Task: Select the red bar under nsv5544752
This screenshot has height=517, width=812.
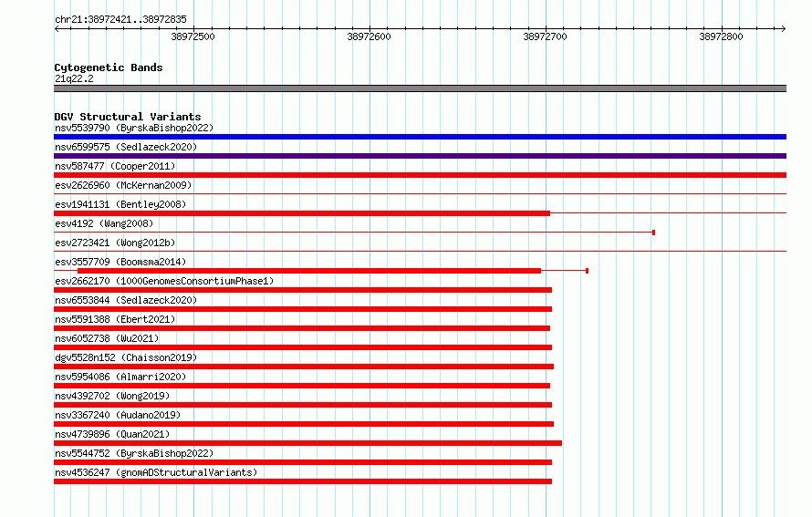Action: (x=303, y=462)
